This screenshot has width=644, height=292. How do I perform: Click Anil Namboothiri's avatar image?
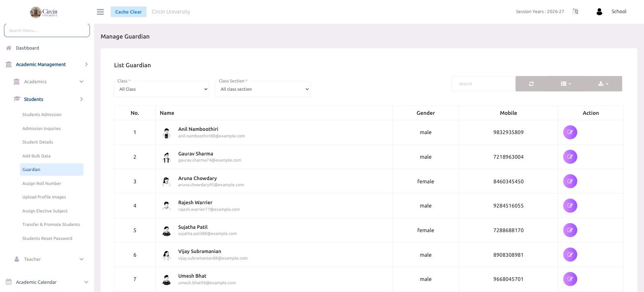[x=166, y=133]
